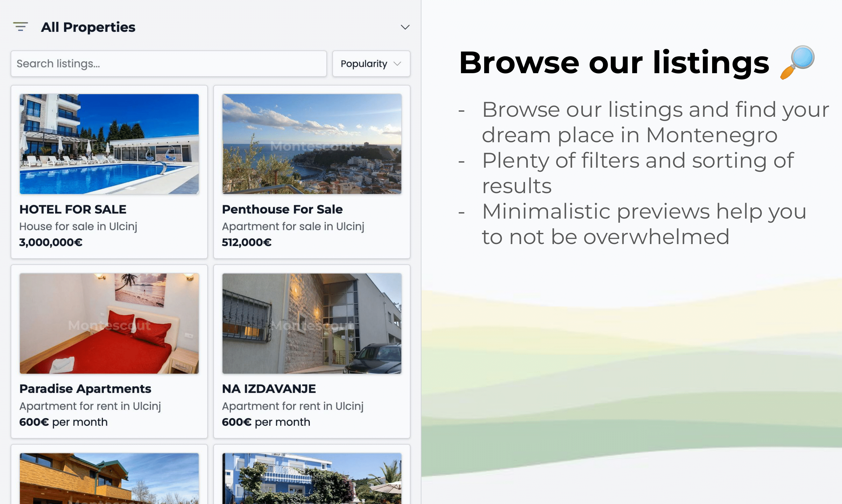Open the wooden house listing photo
Viewport: 842px width, 504px height.
tap(109, 478)
